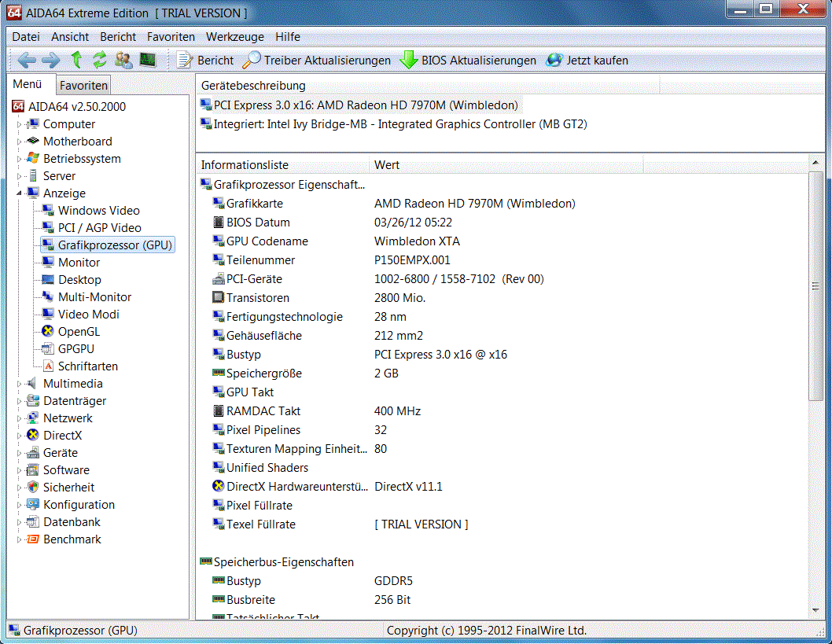This screenshot has width=832, height=644.
Task: Click the green Refresh arrows icon
Action: 100,60
